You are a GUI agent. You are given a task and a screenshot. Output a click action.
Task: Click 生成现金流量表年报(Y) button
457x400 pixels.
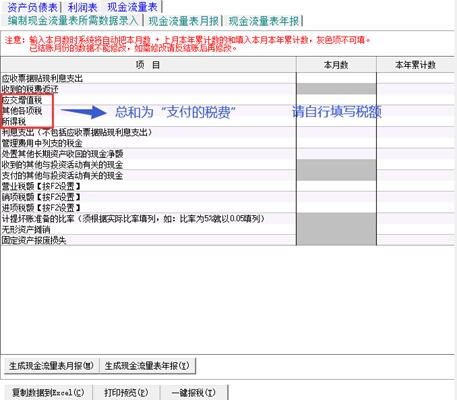tap(147, 366)
